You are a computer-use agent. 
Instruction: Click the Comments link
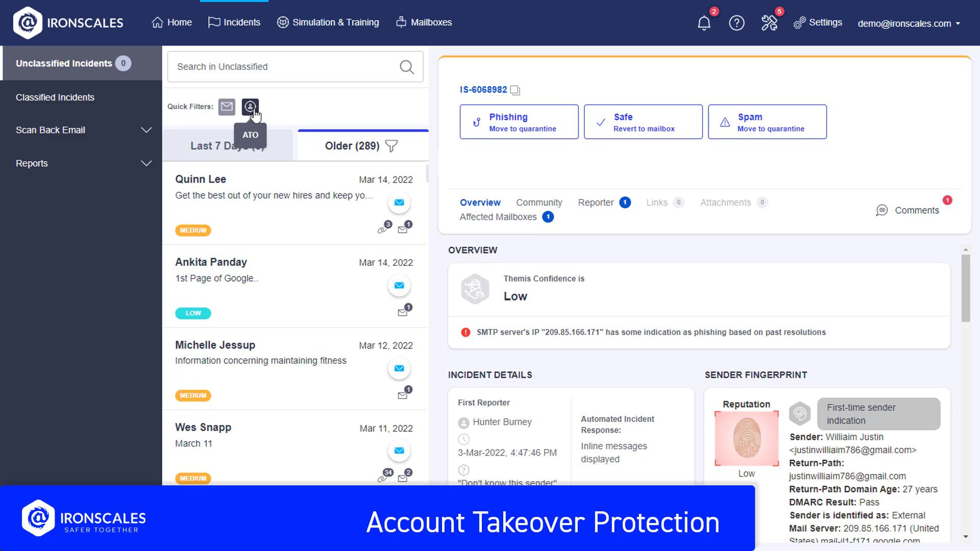(x=917, y=210)
